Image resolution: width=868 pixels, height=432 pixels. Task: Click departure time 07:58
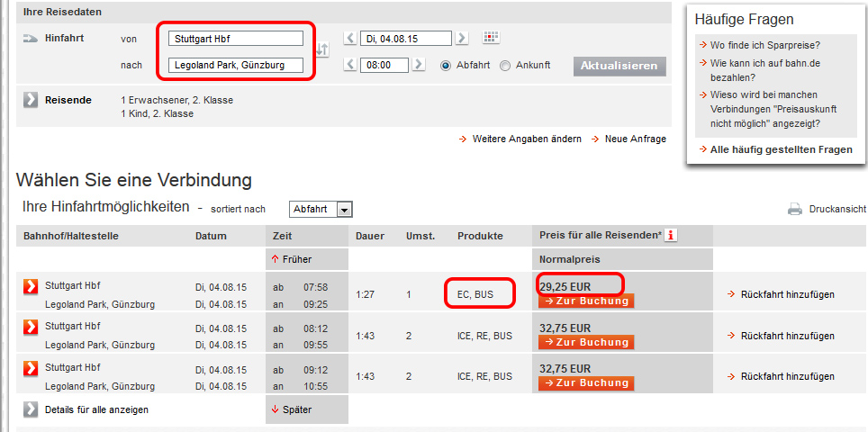[x=315, y=287]
